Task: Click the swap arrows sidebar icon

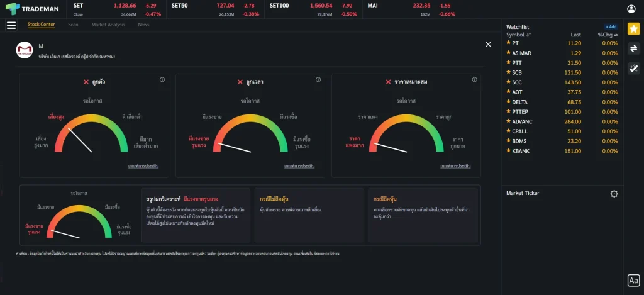Action: coord(633,48)
